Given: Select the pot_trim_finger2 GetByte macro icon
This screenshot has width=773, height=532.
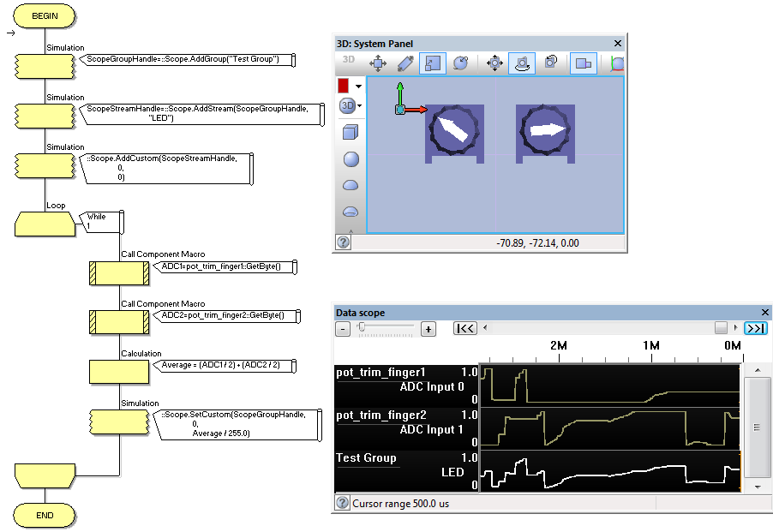Looking at the screenshot, I should click(119, 322).
